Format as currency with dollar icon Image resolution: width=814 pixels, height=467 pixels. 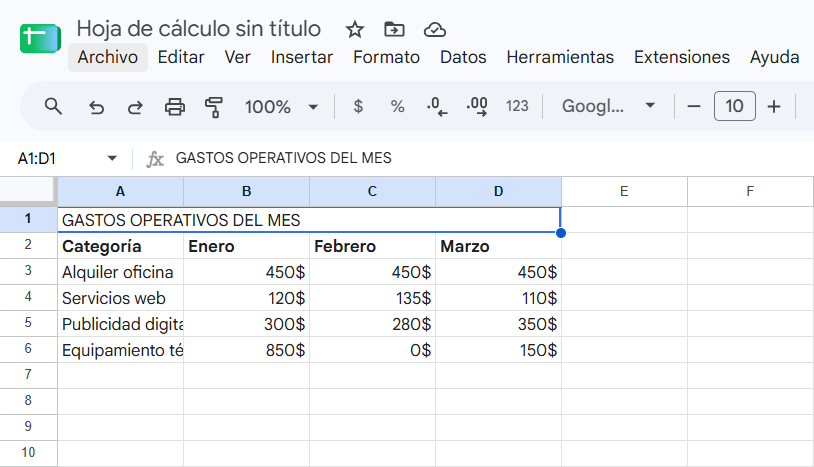pos(358,106)
